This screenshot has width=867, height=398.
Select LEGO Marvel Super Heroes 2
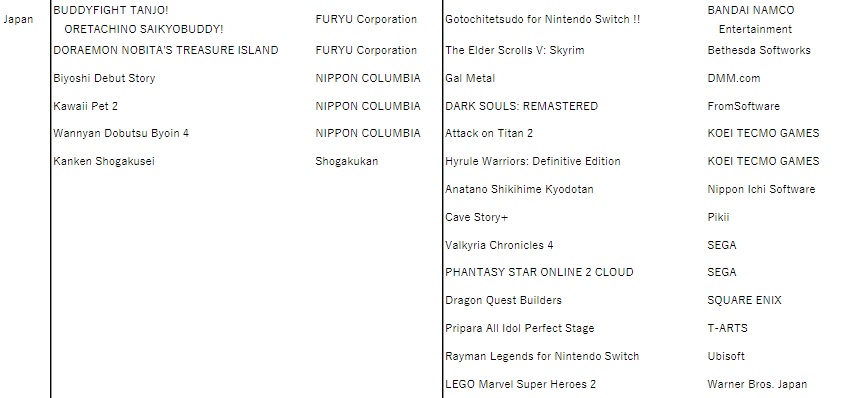(520, 384)
